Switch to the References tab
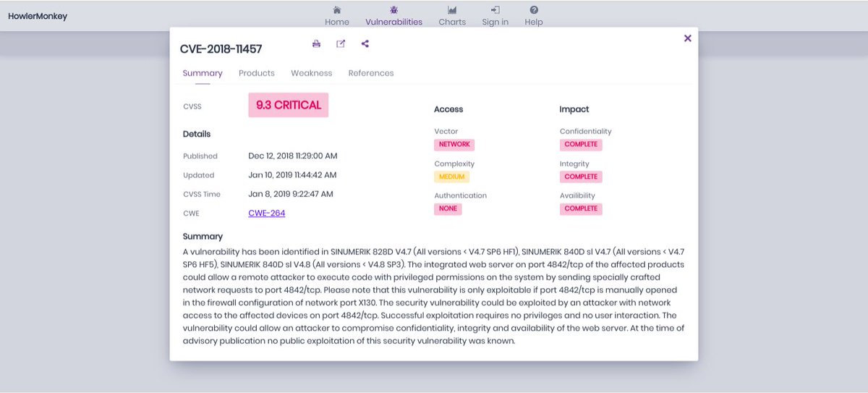 click(x=371, y=73)
